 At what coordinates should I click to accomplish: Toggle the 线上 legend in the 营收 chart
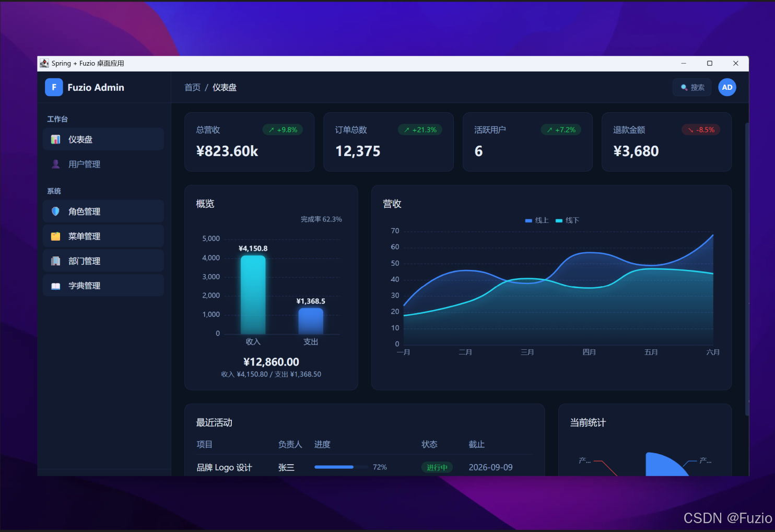[537, 220]
